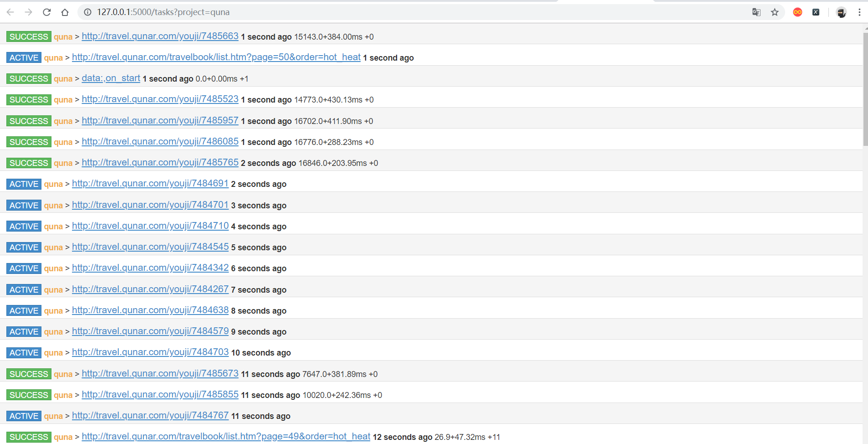
Task: Click quna project name in youji/7485663 row
Action: pyautogui.click(x=63, y=37)
